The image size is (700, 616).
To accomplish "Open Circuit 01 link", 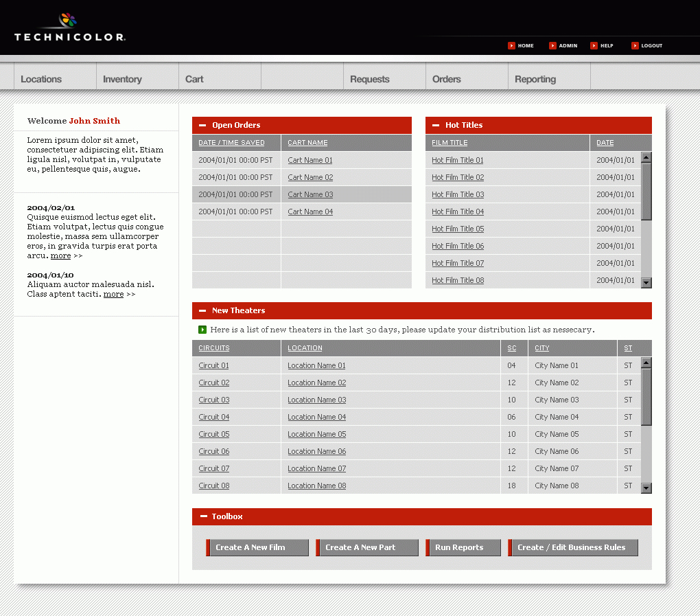I will click(x=213, y=365).
